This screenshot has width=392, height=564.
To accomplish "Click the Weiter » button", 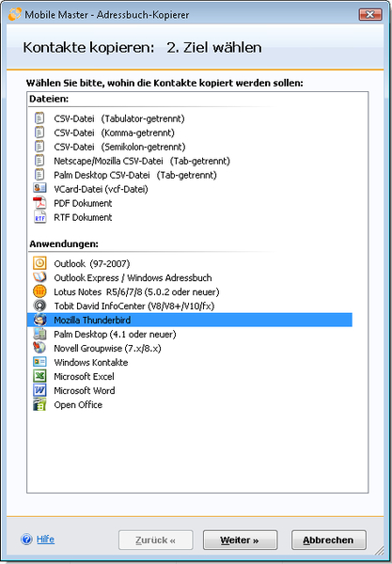I will [x=240, y=540].
